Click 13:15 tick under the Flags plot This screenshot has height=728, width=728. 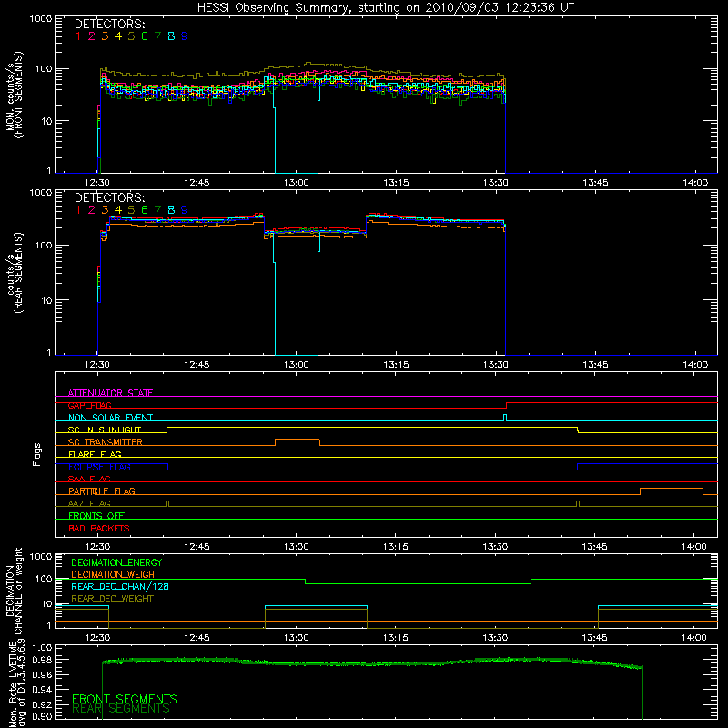[x=396, y=547]
